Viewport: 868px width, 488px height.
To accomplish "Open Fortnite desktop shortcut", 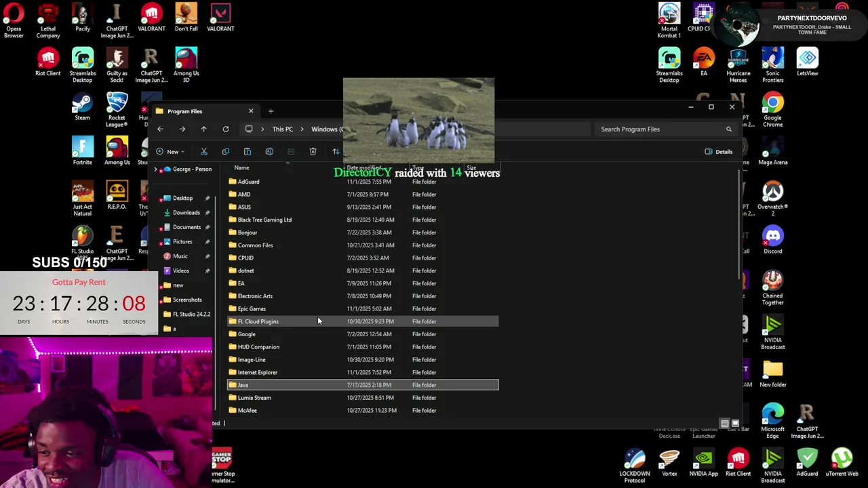I will point(82,151).
